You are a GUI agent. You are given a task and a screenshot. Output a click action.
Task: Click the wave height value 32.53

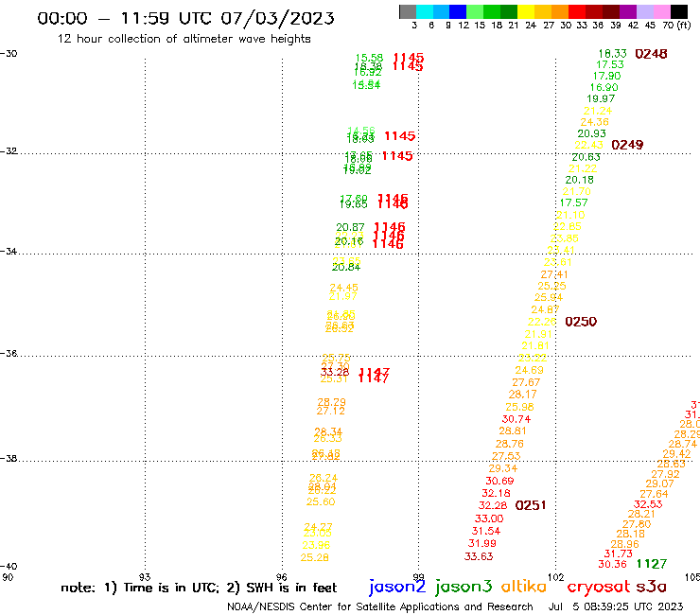(x=648, y=504)
